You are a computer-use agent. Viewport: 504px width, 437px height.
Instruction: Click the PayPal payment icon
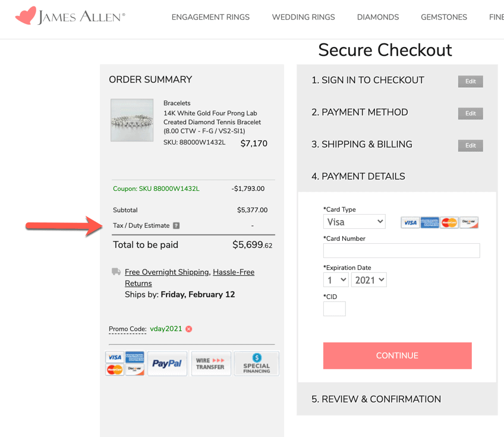(167, 363)
